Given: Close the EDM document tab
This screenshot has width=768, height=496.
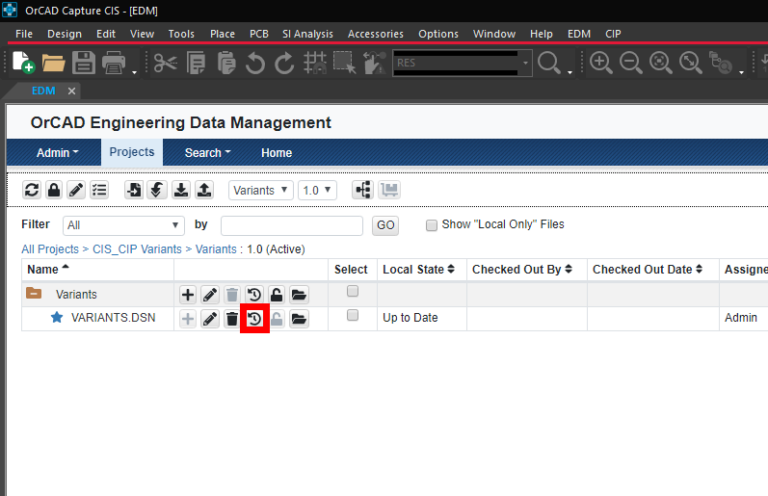Looking at the screenshot, I should (72, 91).
